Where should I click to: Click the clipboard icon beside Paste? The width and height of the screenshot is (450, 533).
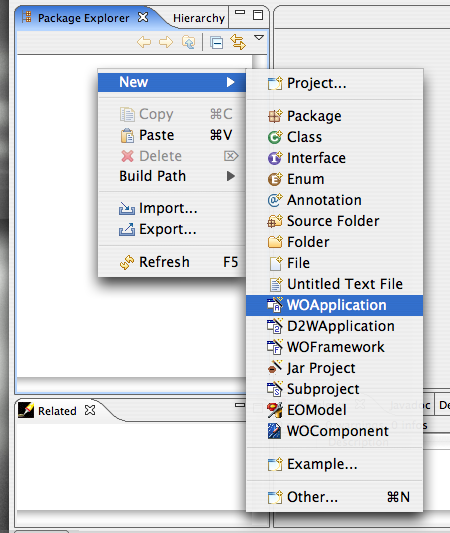click(x=127, y=136)
